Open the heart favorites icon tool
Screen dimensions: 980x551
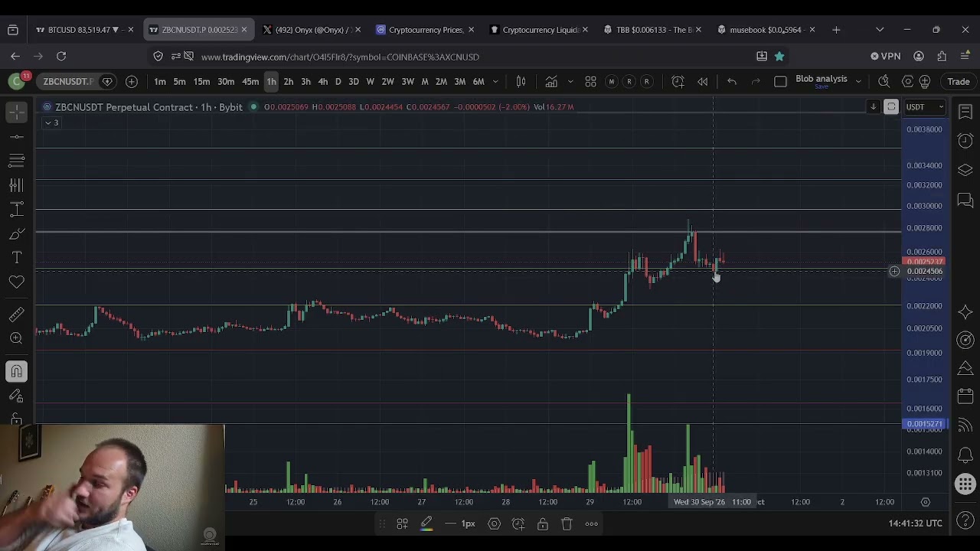pyautogui.click(x=16, y=282)
